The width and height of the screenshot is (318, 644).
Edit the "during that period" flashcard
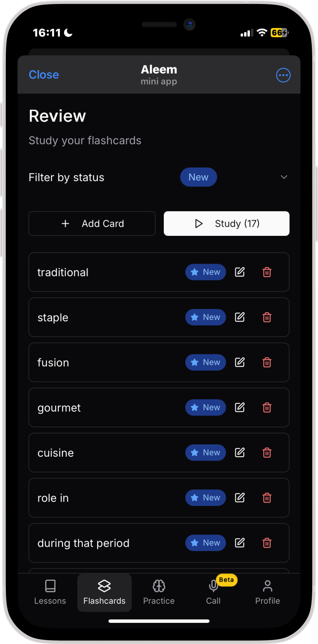coord(239,543)
